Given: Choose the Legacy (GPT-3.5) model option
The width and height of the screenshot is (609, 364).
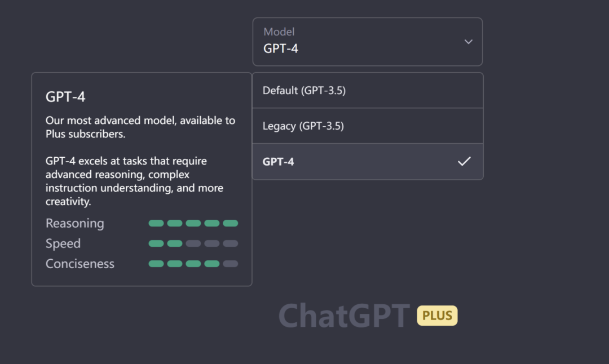Looking at the screenshot, I should tap(303, 126).
